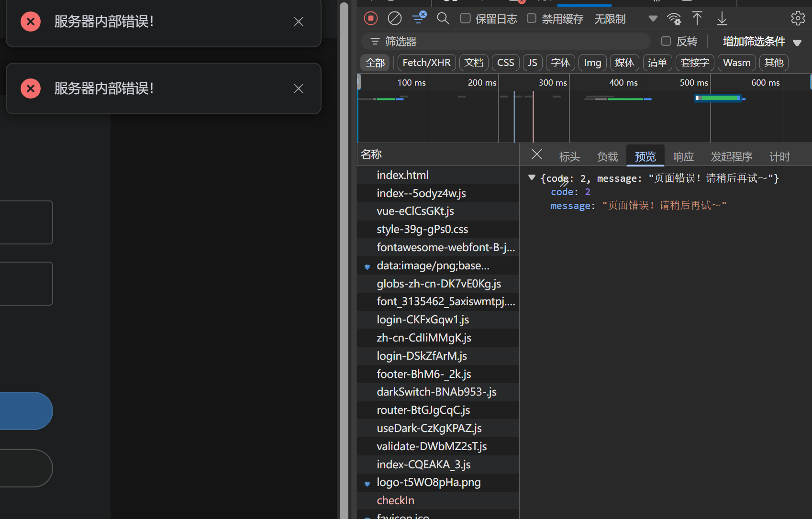Image resolution: width=812 pixels, height=519 pixels.
Task: Filter by JS requests
Action: 533,63
